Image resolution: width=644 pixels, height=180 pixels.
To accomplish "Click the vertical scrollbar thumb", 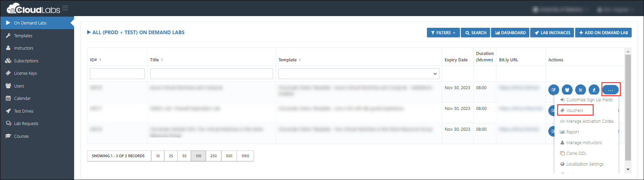I will 628,107.
